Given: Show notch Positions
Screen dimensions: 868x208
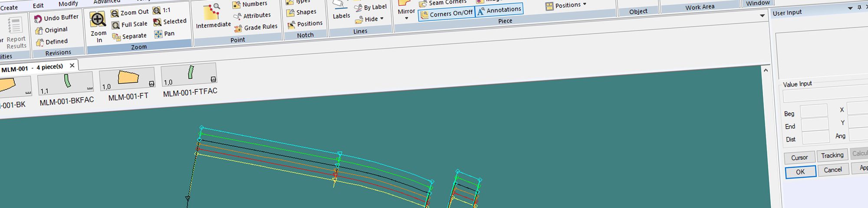Looking at the screenshot, I should 305,24.
